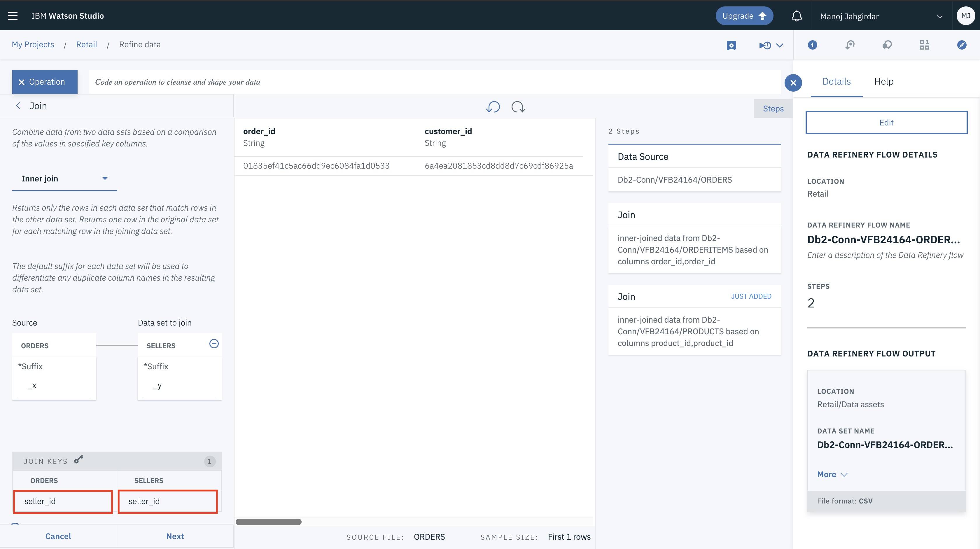Click the compass explore icon
Viewport: 980px width, 549px height.
962,45
